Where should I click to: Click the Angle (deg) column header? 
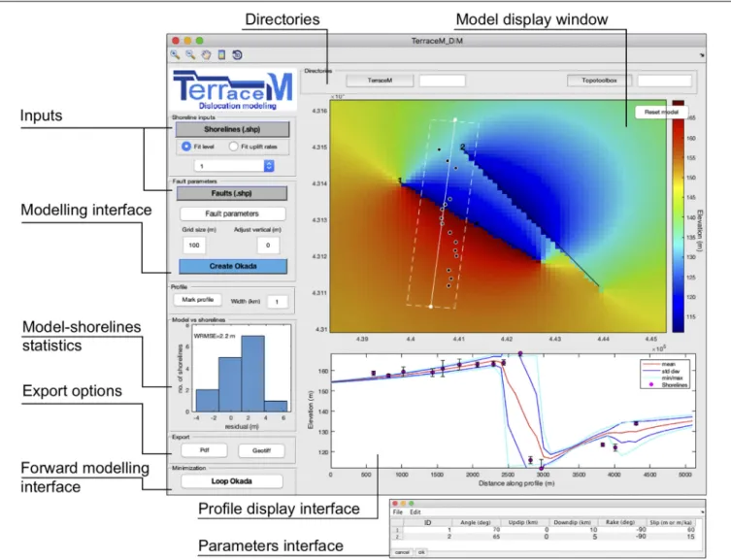(476, 523)
